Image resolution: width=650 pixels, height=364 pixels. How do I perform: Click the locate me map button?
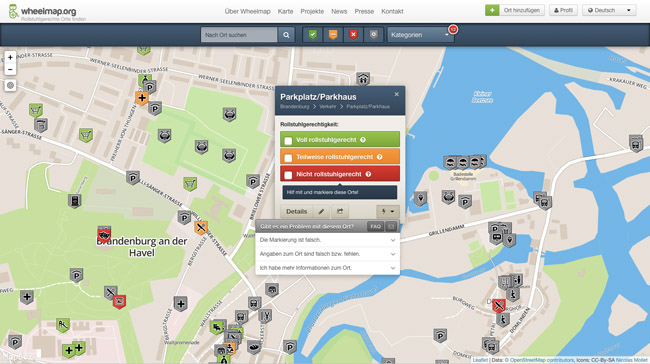[10, 85]
